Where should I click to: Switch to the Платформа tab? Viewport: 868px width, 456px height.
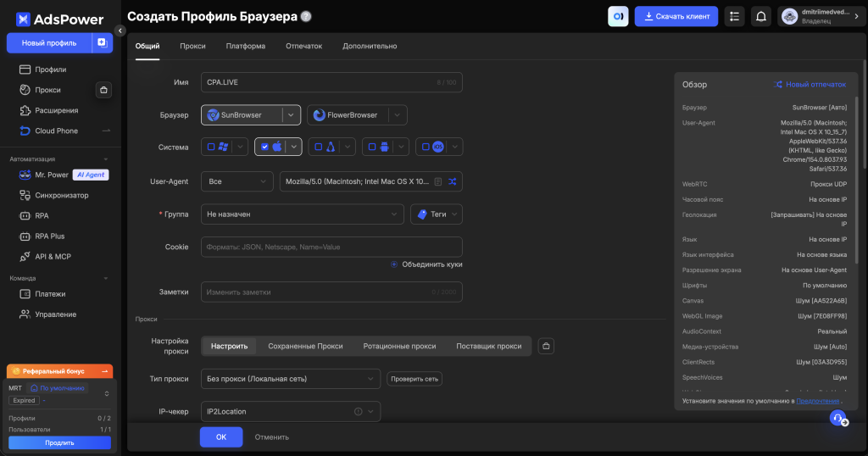pyautogui.click(x=246, y=46)
